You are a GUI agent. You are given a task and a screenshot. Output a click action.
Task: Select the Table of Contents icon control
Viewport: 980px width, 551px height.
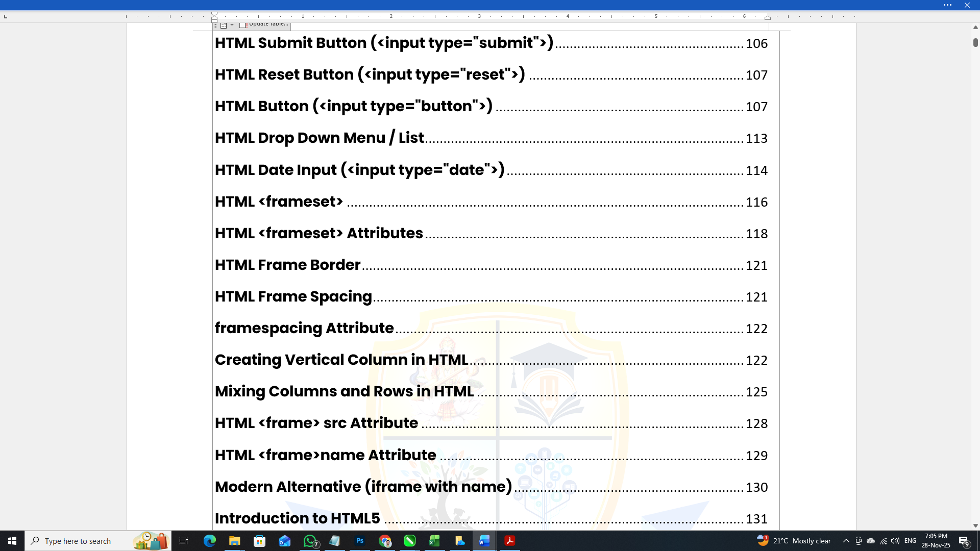pyautogui.click(x=224, y=24)
